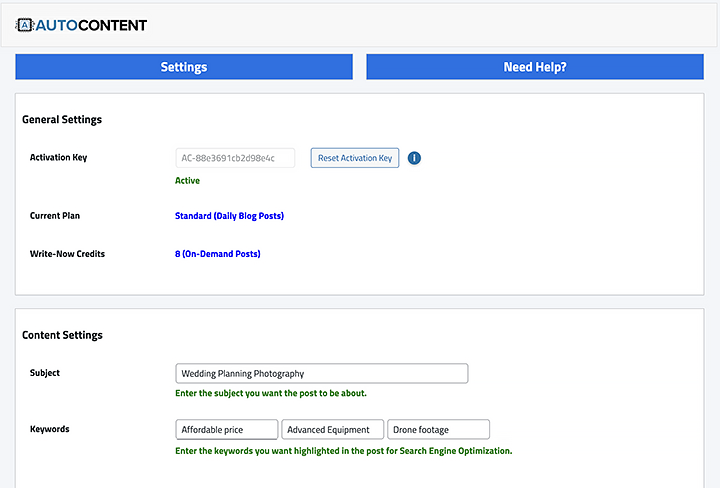
Task: Click the Activation Key text field
Action: click(235, 158)
